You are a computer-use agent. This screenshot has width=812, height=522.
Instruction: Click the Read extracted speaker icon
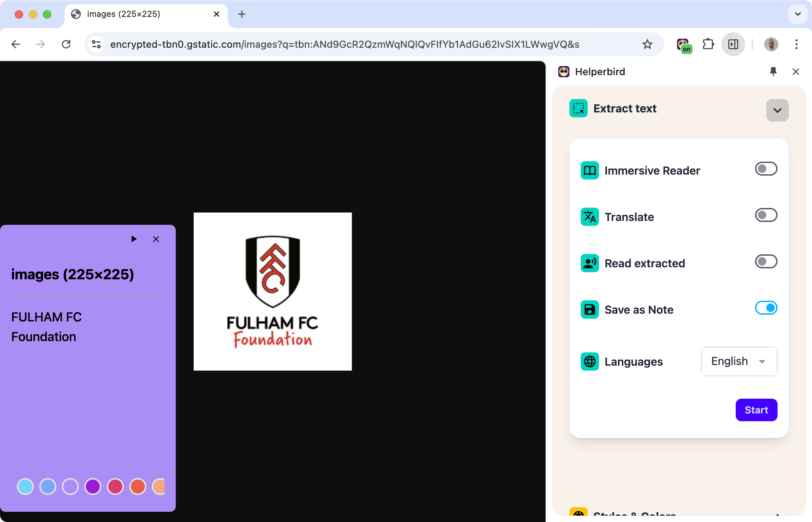click(x=589, y=263)
